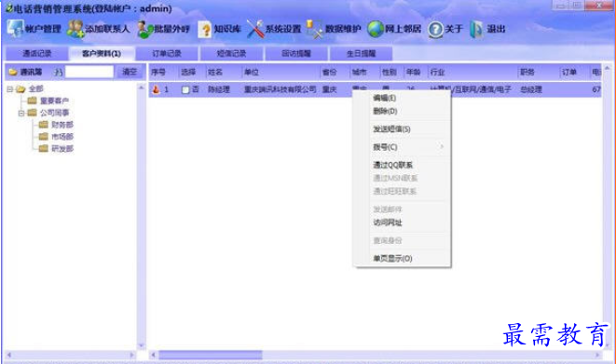Viewport: 616px width, 364px height.
Task: Select the 研发部 folder
Action: pyautogui.click(x=62, y=148)
